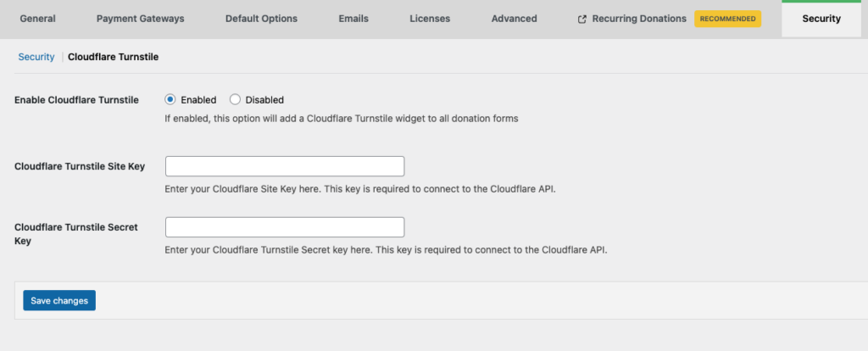Open the Recurring Donations tab

click(x=639, y=19)
